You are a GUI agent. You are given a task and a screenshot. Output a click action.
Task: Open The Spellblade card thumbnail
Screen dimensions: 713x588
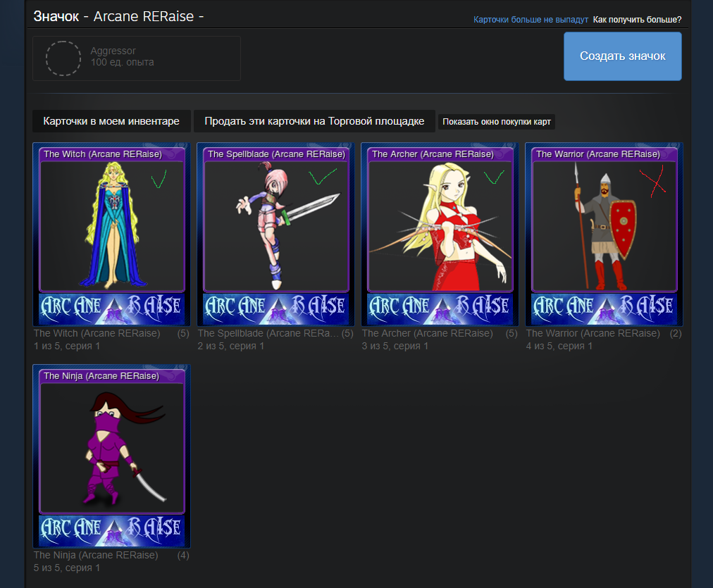tap(276, 234)
